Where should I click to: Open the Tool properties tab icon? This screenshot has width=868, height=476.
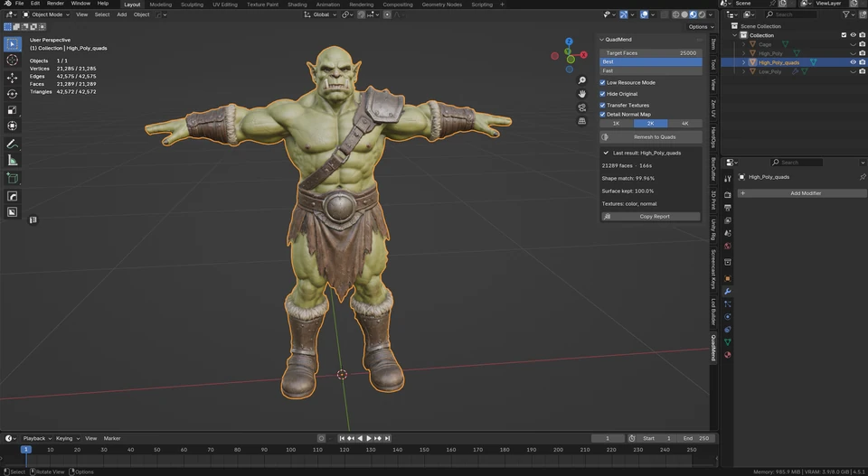pyautogui.click(x=727, y=179)
